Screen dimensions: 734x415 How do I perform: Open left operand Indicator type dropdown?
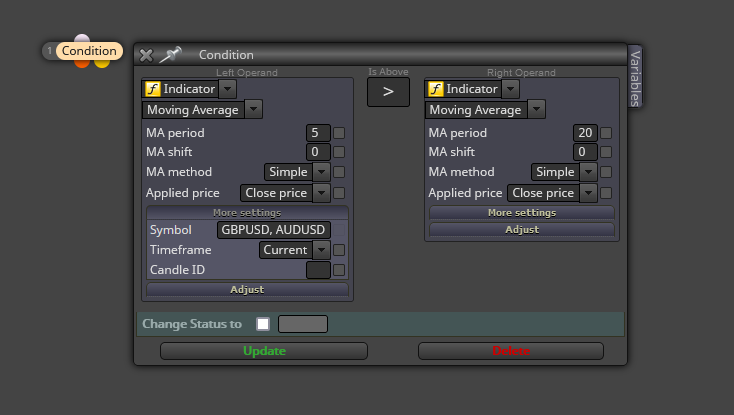228,89
